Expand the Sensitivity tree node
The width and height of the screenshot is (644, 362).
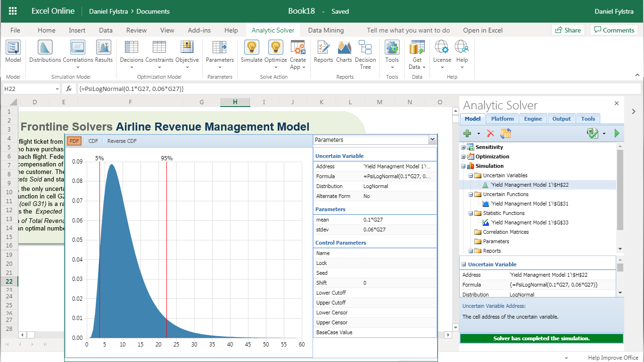coord(463,147)
